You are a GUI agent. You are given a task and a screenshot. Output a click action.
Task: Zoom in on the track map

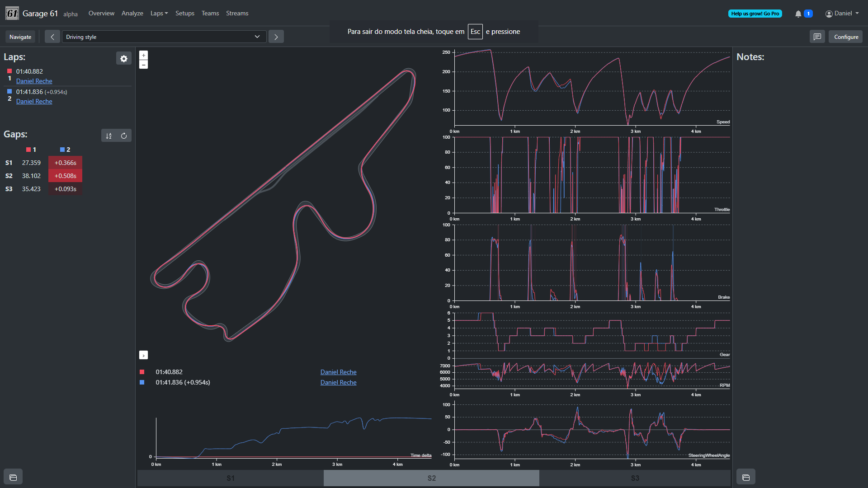click(143, 55)
